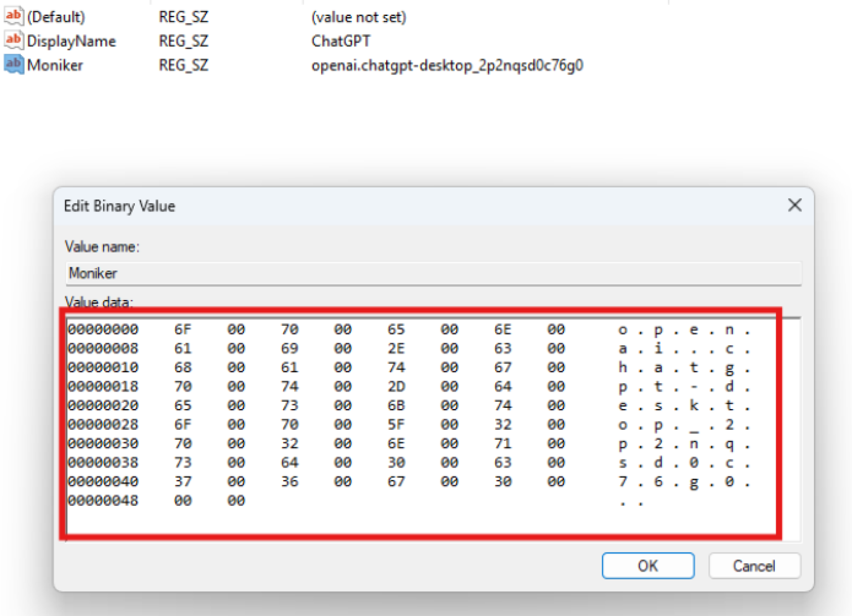Click the offset 00000020 in hex editor
This screenshot has width=852, height=616.
103,406
